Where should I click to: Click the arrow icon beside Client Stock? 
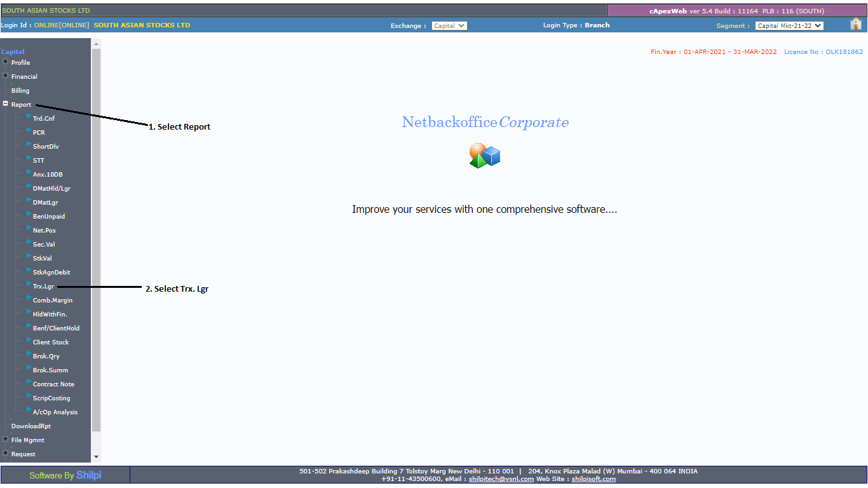pyautogui.click(x=29, y=339)
